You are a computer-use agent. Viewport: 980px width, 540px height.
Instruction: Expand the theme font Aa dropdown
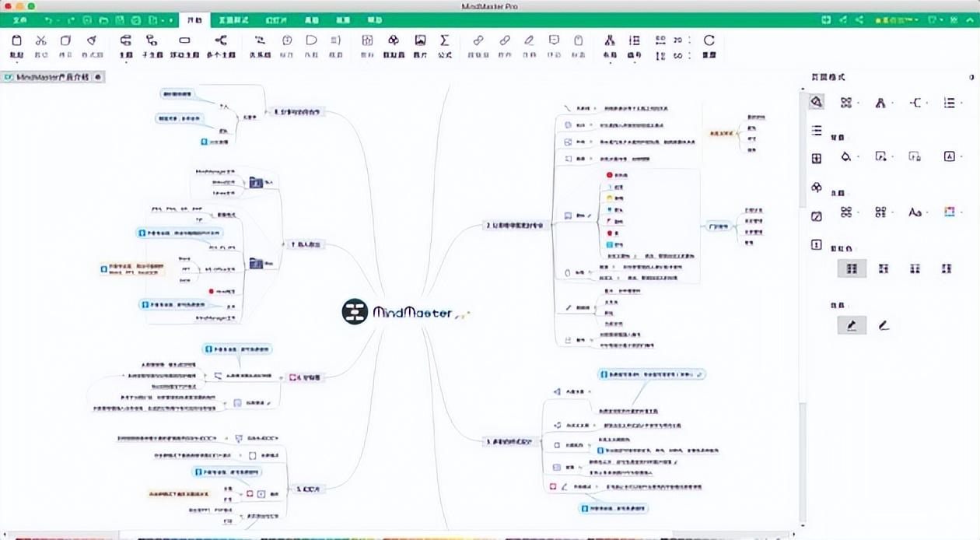pyautogui.click(x=916, y=212)
